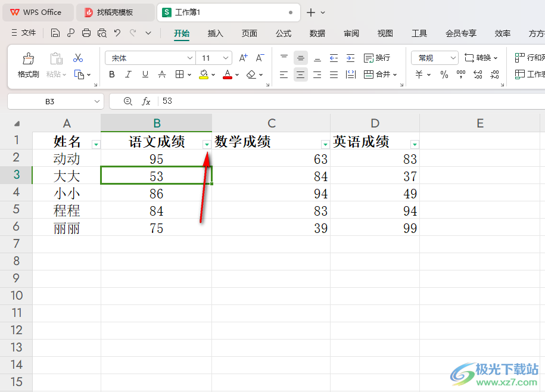545x392 pixels.
Task: Click the Select All corner triangle
Action: (x=17, y=123)
